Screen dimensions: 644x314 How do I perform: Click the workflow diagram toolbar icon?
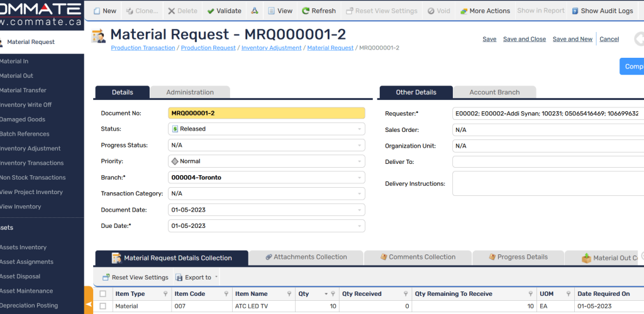pos(255,11)
